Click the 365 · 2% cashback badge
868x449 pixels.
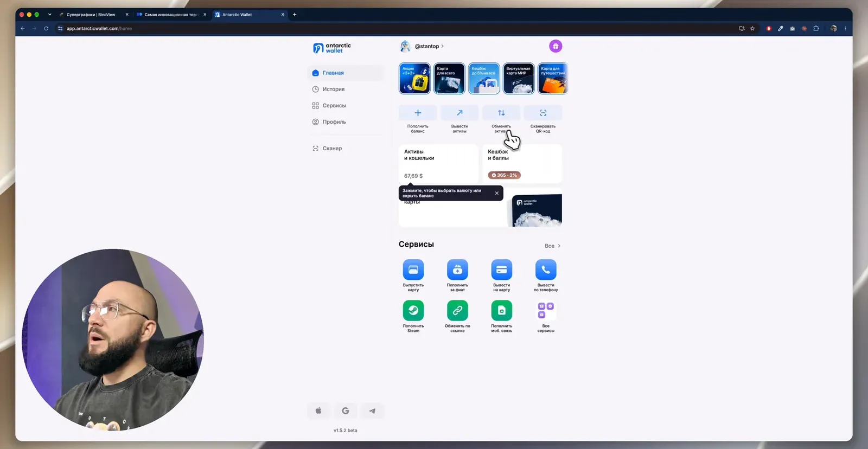pos(505,175)
